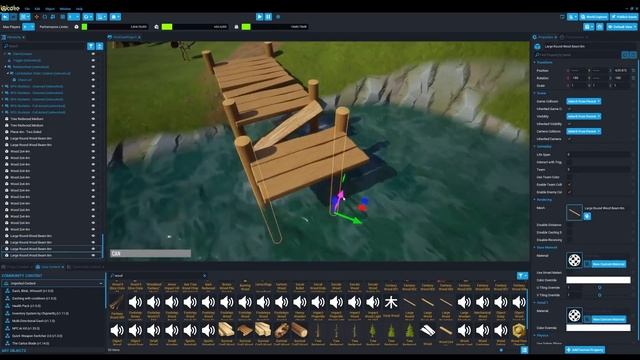640x360 pixels.
Task: Toggle the 'Enable Team Coll' checkbox
Action: 569,184
